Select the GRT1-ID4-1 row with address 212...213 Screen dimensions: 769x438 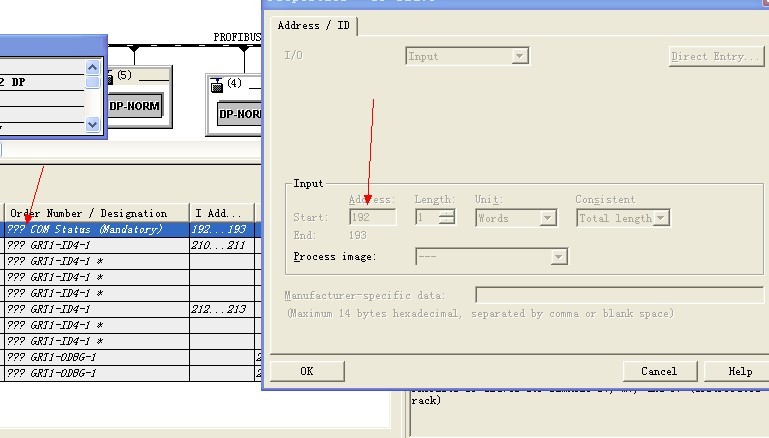coord(96,309)
